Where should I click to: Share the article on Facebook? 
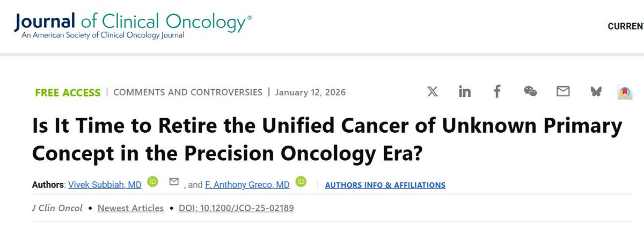coord(497,92)
